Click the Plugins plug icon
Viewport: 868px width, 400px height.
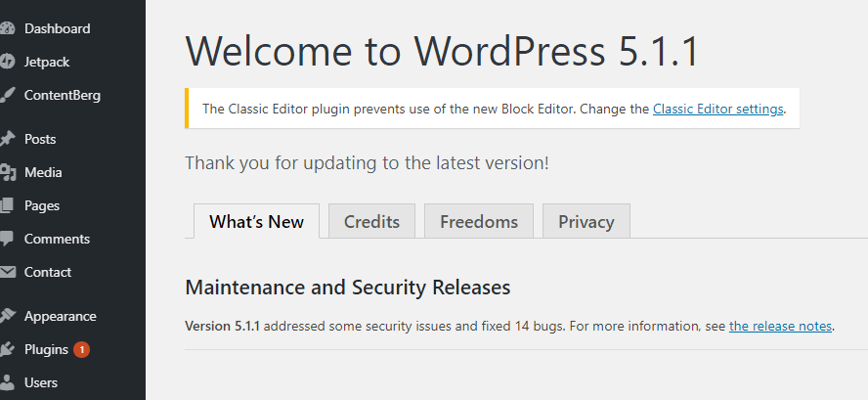click(x=6, y=349)
